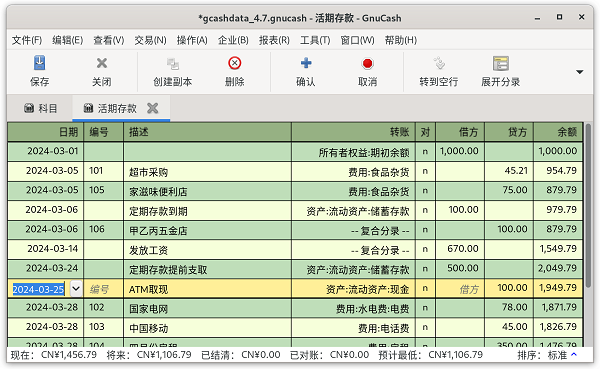The width and height of the screenshot is (600, 369).
Task: Click the Enter (确认) plus icon
Action: (x=306, y=63)
